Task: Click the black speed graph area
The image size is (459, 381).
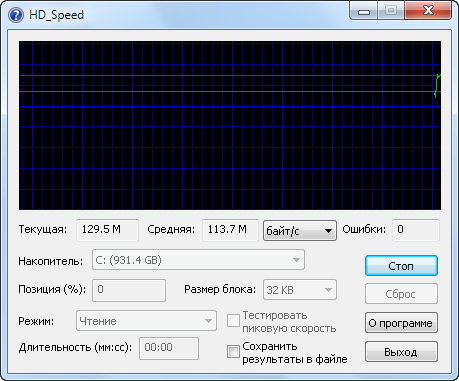Action: click(230, 126)
